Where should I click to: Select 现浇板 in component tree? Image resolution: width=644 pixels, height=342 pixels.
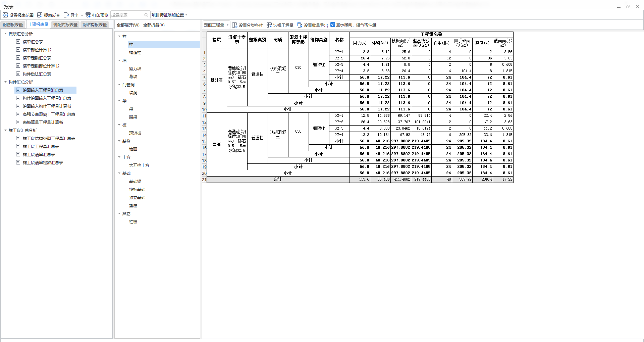coord(135,133)
